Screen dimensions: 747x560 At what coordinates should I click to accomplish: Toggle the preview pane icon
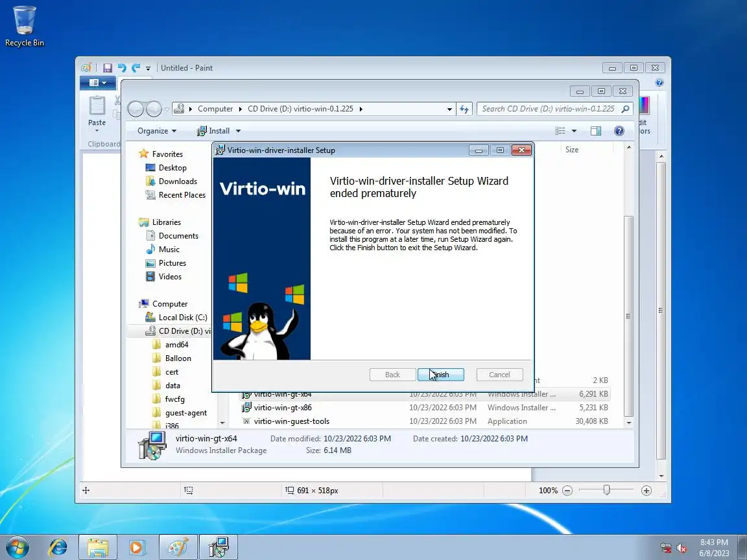click(x=596, y=131)
